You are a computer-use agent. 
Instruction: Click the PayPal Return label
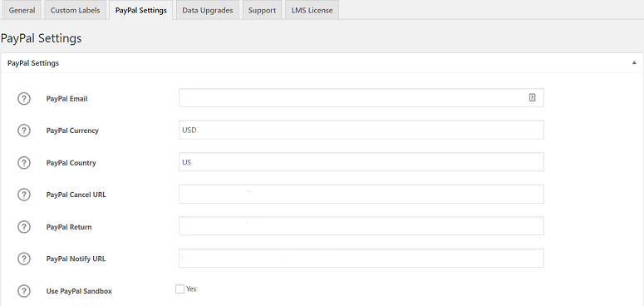(x=69, y=227)
